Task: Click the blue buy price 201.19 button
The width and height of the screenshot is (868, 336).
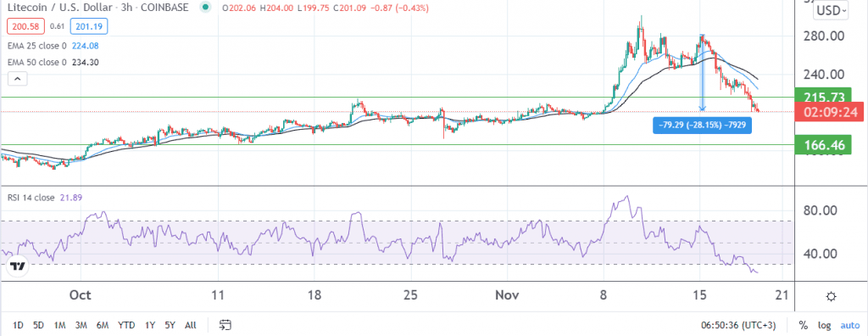Action: (x=88, y=25)
